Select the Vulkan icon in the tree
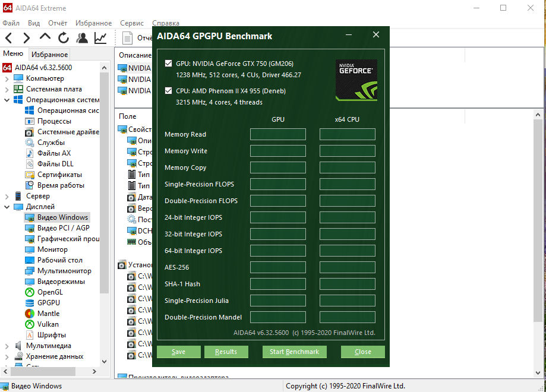The height and width of the screenshot is (392, 546). pyautogui.click(x=30, y=324)
